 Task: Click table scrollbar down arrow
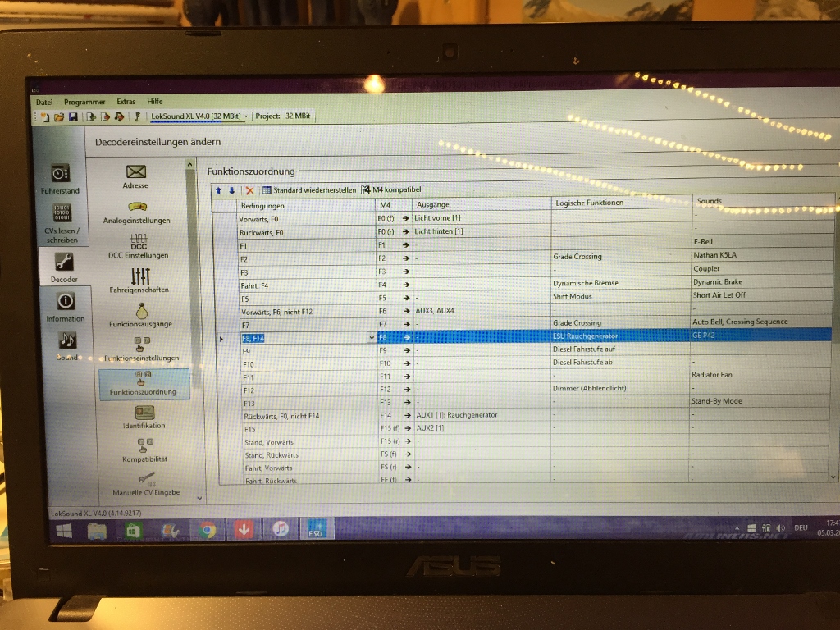coord(833,477)
